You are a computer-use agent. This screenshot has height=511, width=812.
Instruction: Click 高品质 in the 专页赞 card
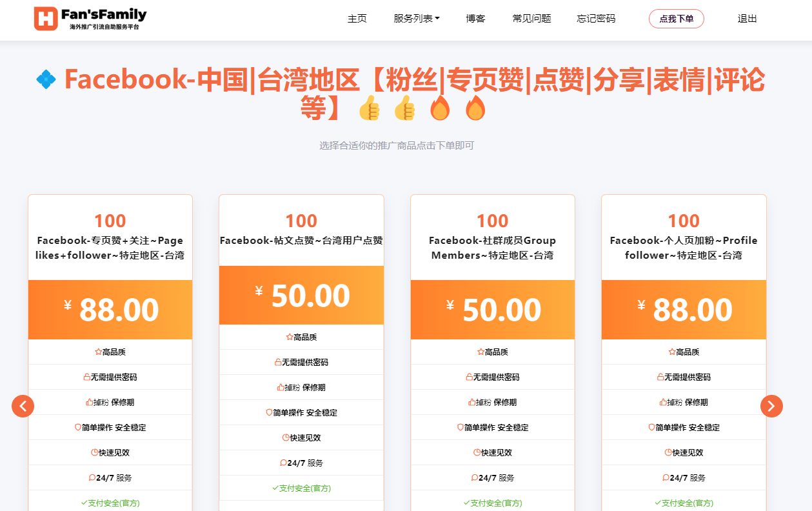(114, 352)
